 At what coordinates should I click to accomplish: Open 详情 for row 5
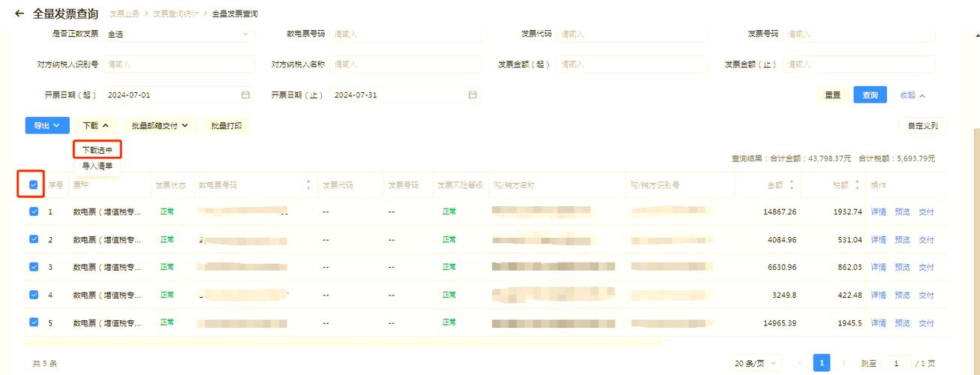coord(878,323)
